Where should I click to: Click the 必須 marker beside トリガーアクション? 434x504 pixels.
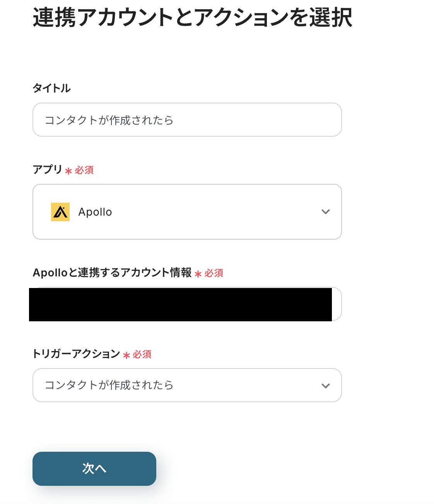(x=142, y=355)
